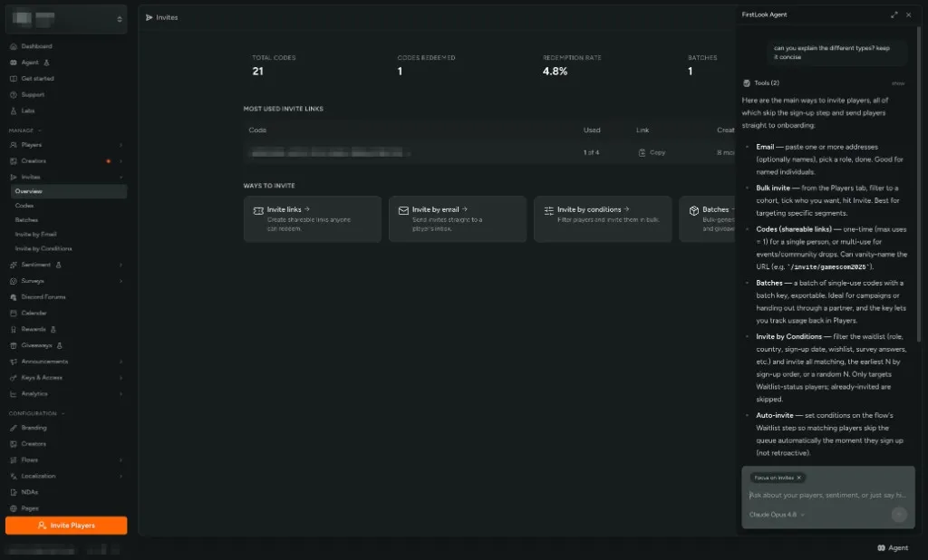928x560 pixels.
Task: Expand the Players submenu chevron
Action: [121, 144]
